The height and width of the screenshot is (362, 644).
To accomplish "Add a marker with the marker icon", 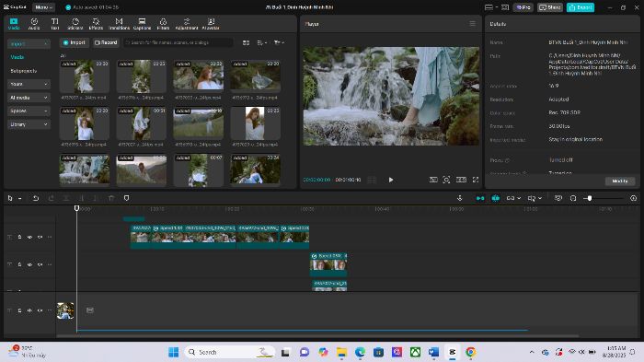I will click(x=127, y=198).
